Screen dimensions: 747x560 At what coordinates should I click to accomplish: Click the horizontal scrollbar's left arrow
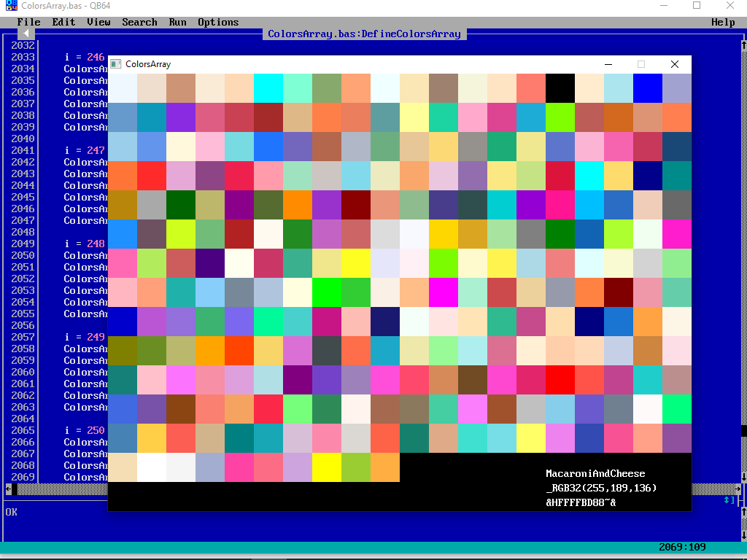(x=9, y=489)
